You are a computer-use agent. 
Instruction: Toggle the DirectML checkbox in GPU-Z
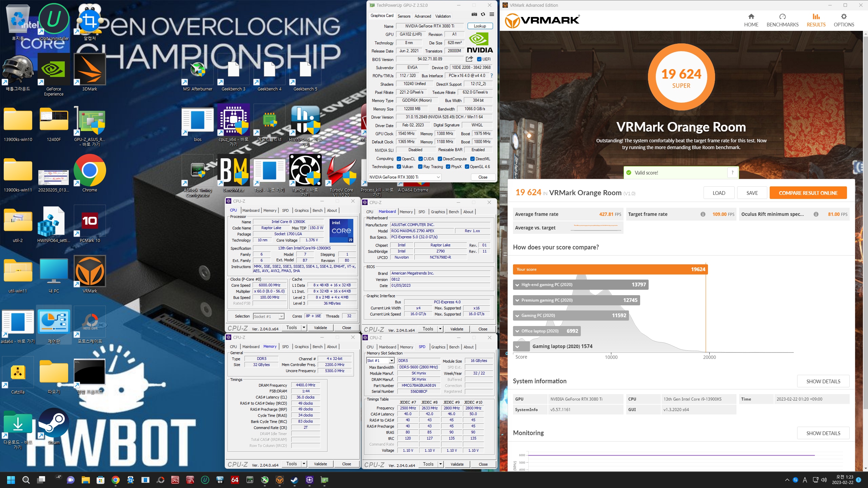(x=472, y=159)
